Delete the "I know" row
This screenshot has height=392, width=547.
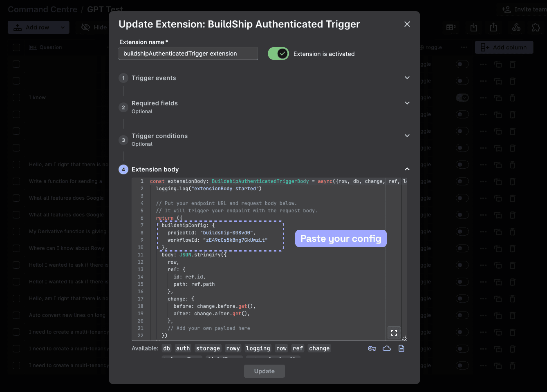(x=513, y=98)
